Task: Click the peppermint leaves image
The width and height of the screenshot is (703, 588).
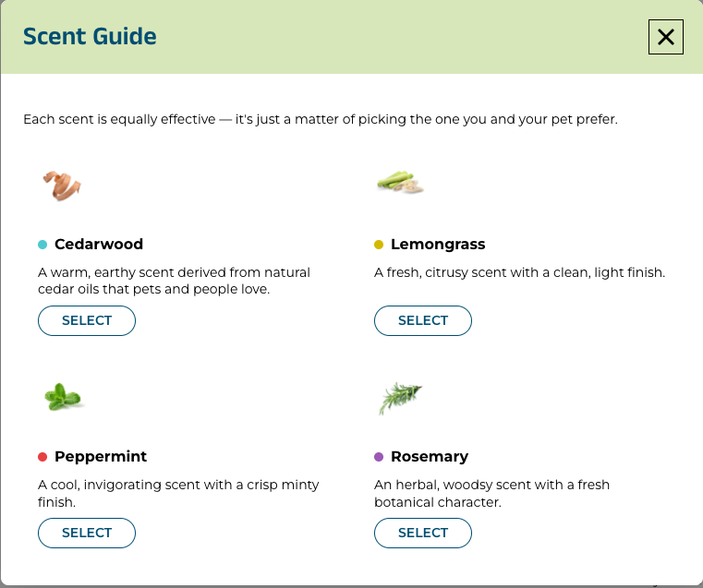Action: tap(63, 397)
